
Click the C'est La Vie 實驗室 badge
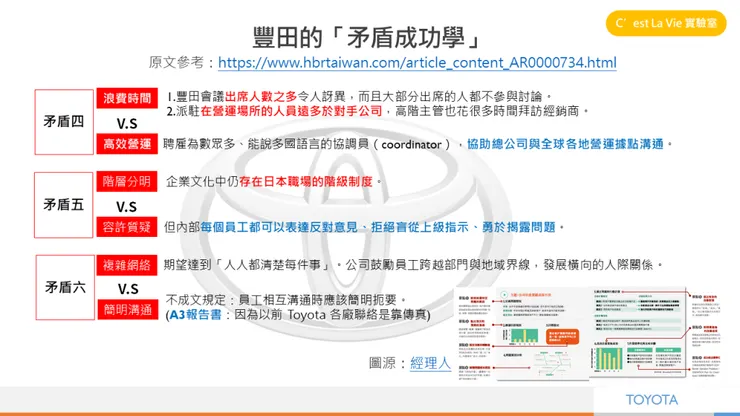point(666,23)
